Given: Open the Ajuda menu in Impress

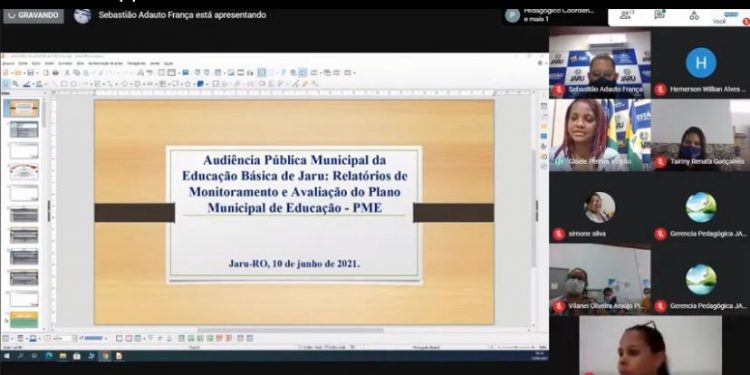Looking at the screenshot, I should click(x=168, y=63).
